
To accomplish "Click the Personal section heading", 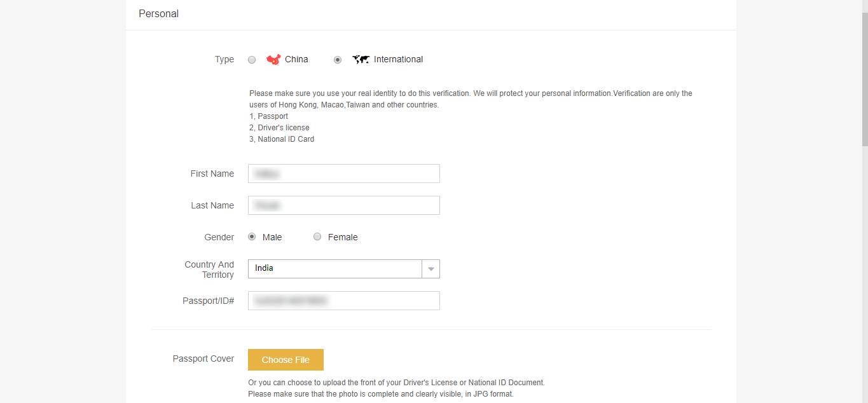I will [x=158, y=14].
